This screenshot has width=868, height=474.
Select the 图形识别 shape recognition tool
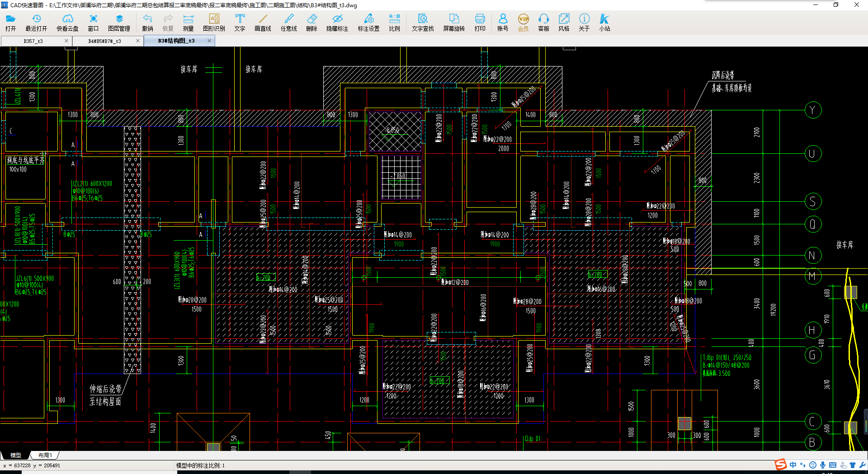pos(214,22)
